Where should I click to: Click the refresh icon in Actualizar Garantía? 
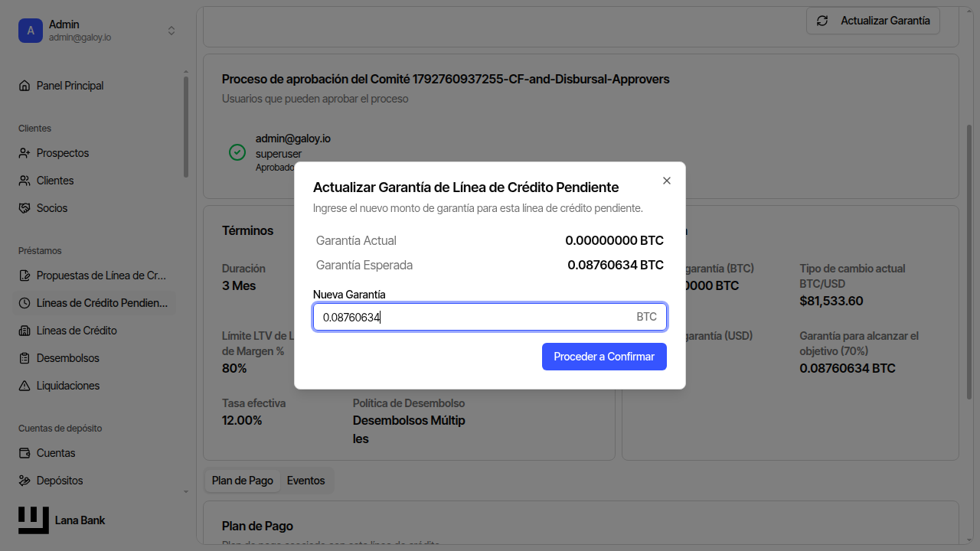click(x=822, y=21)
